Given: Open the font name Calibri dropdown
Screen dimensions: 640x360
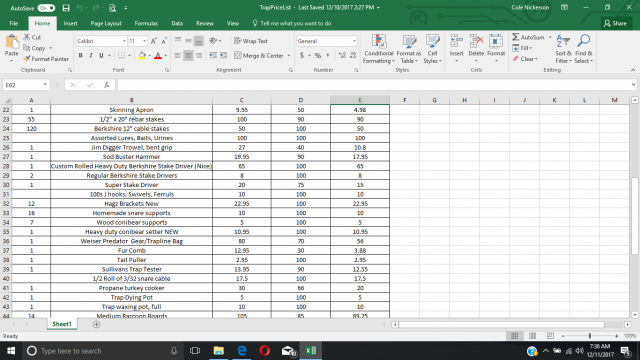Looking at the screenshot, I should pyautogui.click(x=124, y=41).
